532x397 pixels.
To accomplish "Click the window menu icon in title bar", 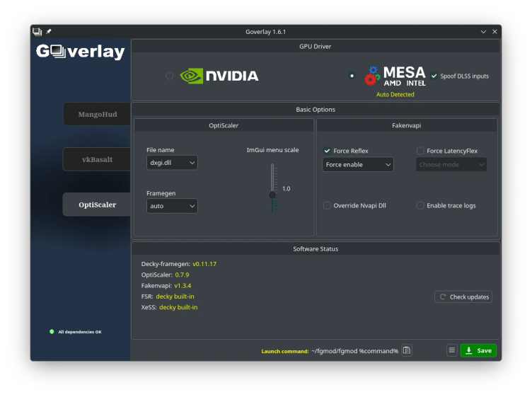I will point(37,32).
